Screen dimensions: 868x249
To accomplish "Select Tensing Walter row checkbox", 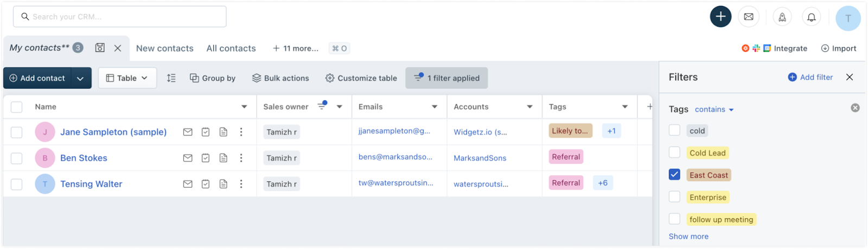I will click(x=17, y=184).
